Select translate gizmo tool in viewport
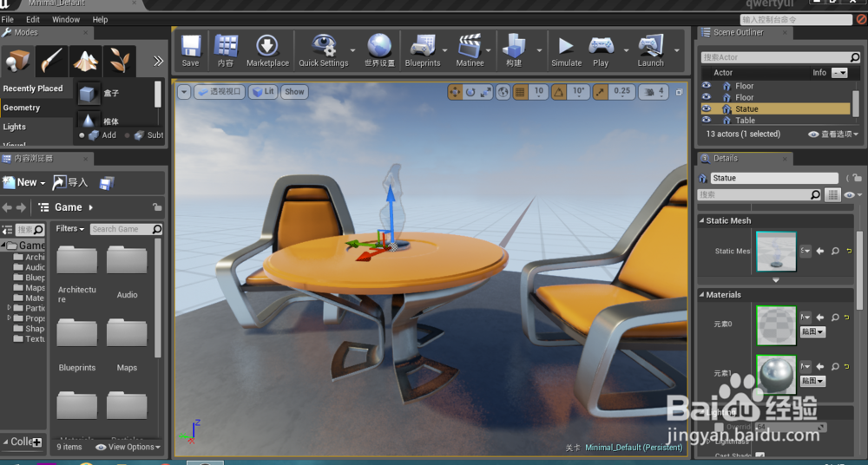868x465 pixels. [455, 93]
